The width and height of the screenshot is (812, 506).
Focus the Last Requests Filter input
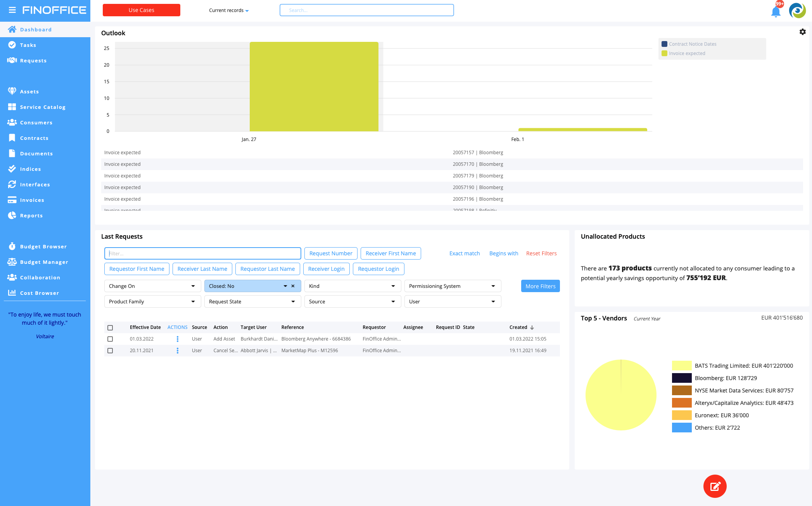pos(203,253)
